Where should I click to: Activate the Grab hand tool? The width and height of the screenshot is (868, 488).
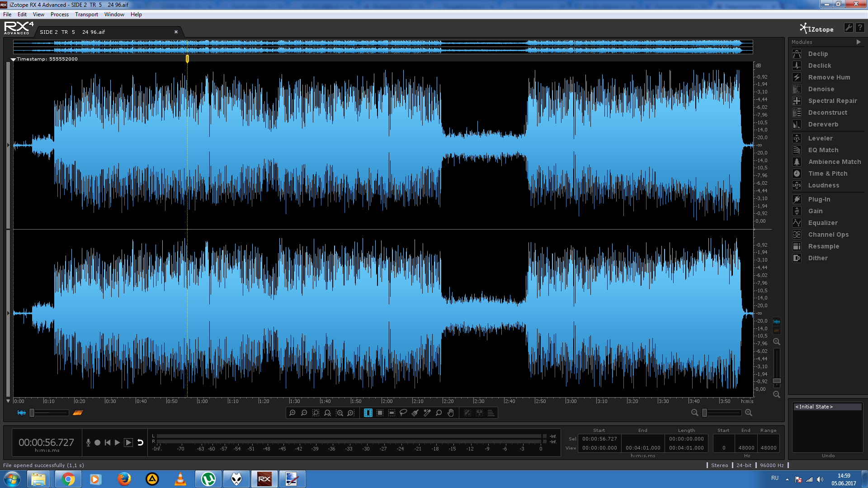pyautogui.click(x=450, y=413)
